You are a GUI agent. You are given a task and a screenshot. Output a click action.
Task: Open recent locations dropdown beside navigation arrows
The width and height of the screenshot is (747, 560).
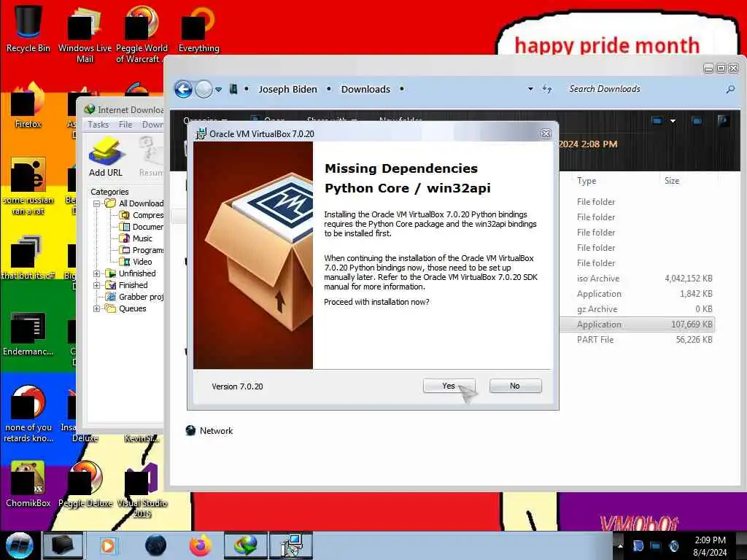pos(218,90)
